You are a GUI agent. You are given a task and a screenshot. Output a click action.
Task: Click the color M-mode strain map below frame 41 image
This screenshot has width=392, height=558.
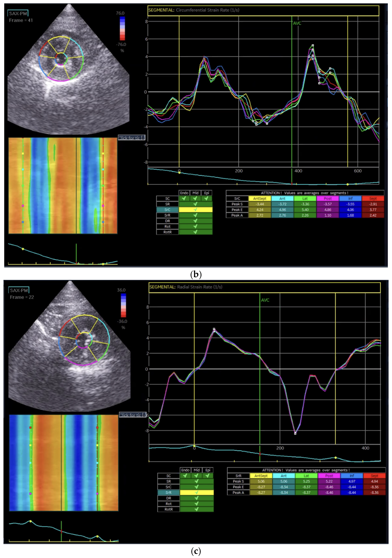63,186
